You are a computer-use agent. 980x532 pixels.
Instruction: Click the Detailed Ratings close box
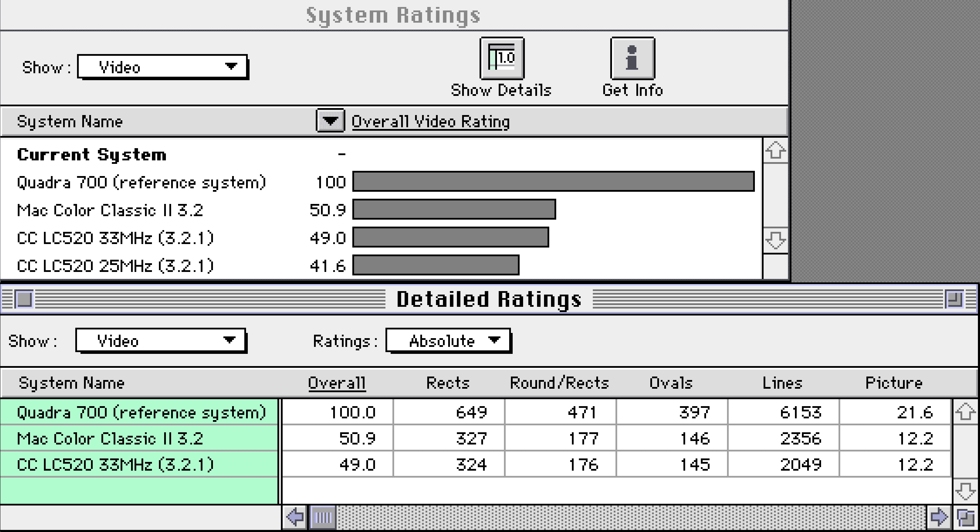pos(24,299)
